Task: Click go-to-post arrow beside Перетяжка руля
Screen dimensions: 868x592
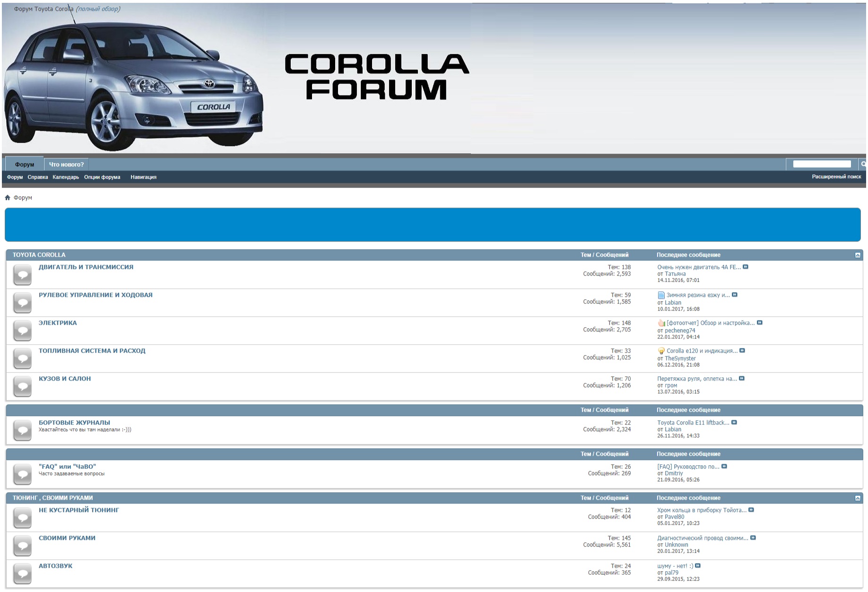Action: [742, 379]
